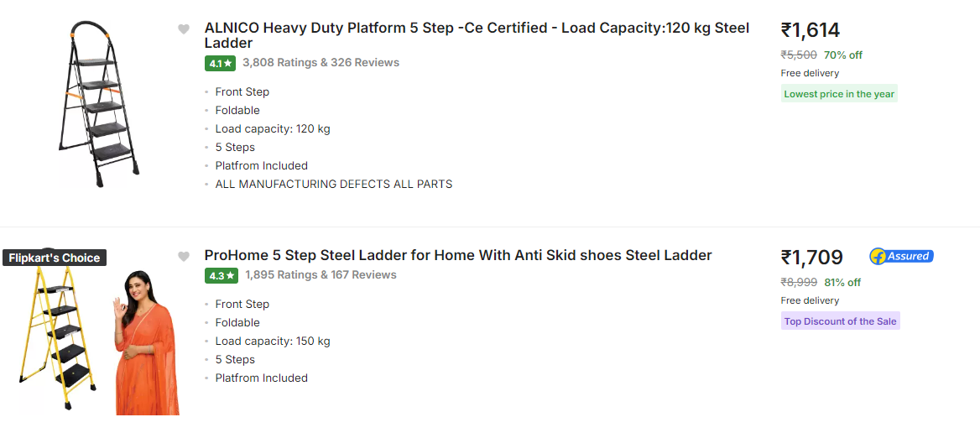Click the Flipkart's Choice label

tap(55, 258)
